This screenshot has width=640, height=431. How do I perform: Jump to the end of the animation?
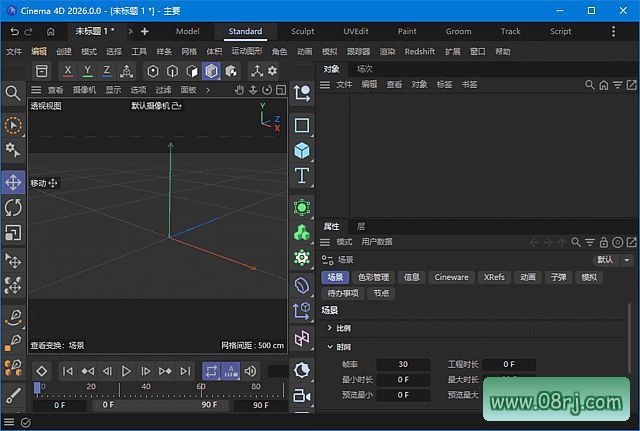point(185,371)
